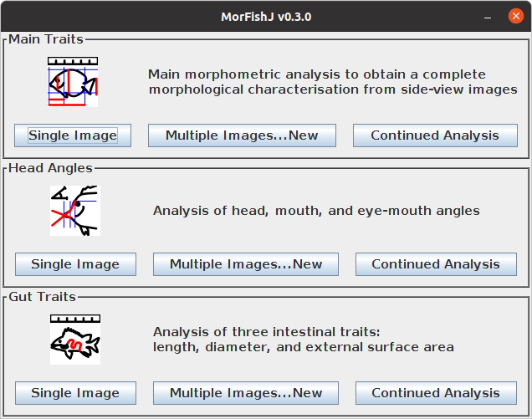This screenshot has width=532, height=419.
Task: Select Single Image in Gut Traits section
Action: (74, 393)
